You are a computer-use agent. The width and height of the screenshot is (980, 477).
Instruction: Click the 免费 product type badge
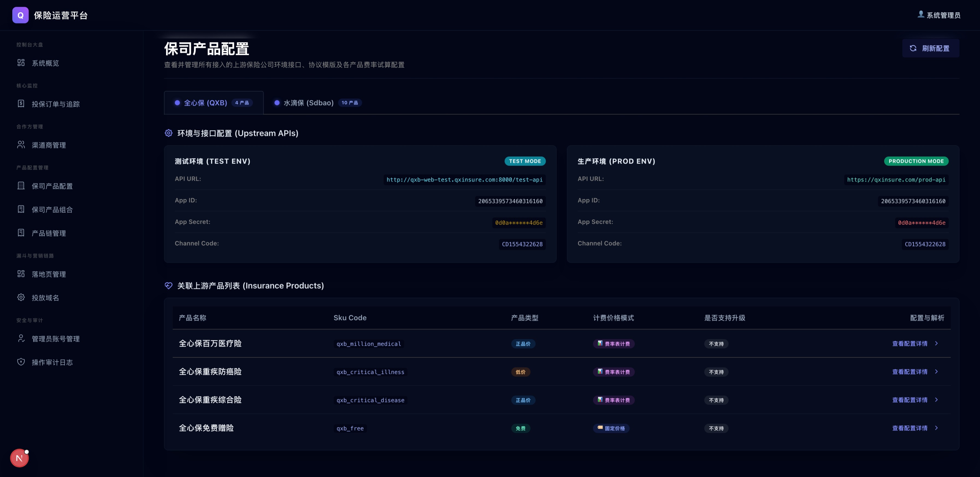click(520, 428)
